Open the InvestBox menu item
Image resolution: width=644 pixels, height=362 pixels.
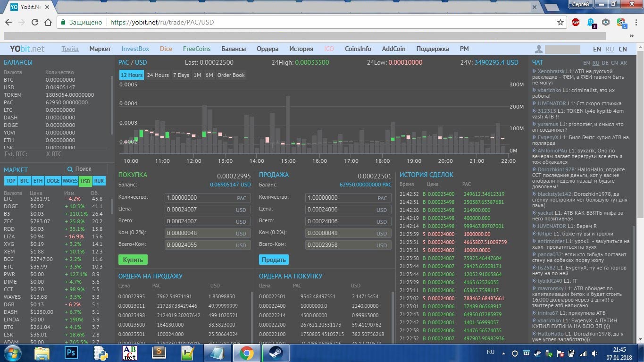pyautogui.click(x=135, y=49)
